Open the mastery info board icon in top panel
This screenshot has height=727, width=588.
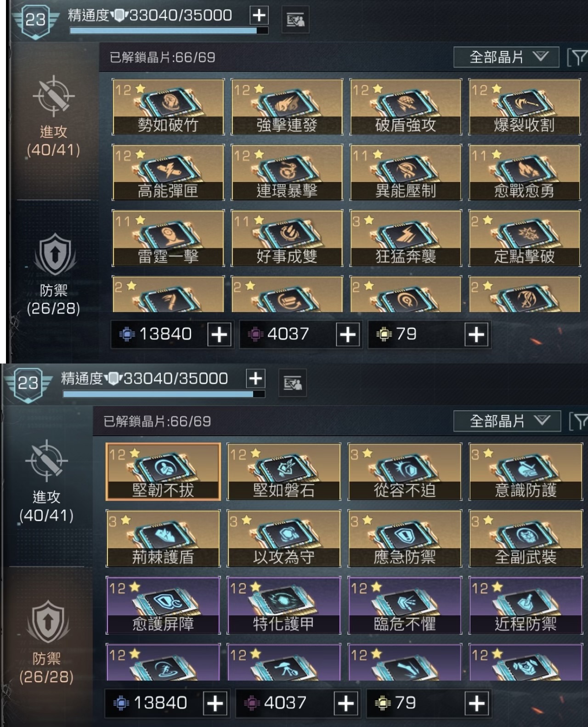point(295,20)
